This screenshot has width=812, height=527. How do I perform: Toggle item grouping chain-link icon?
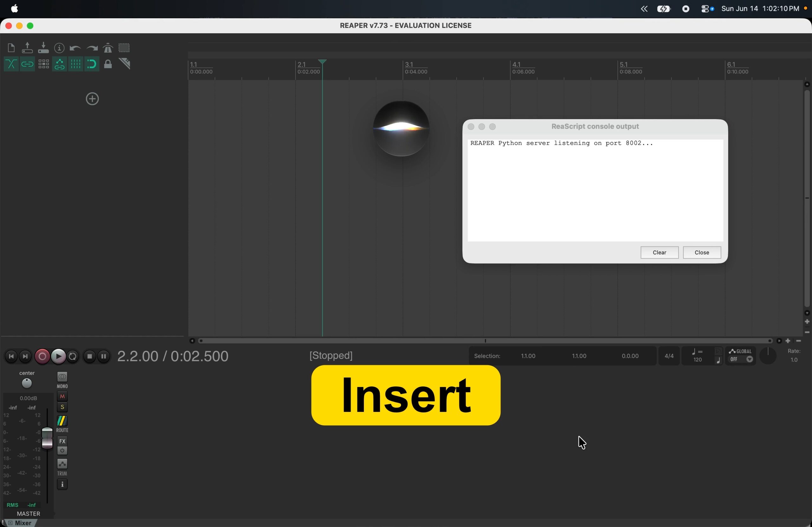click(x=27, y=64)
